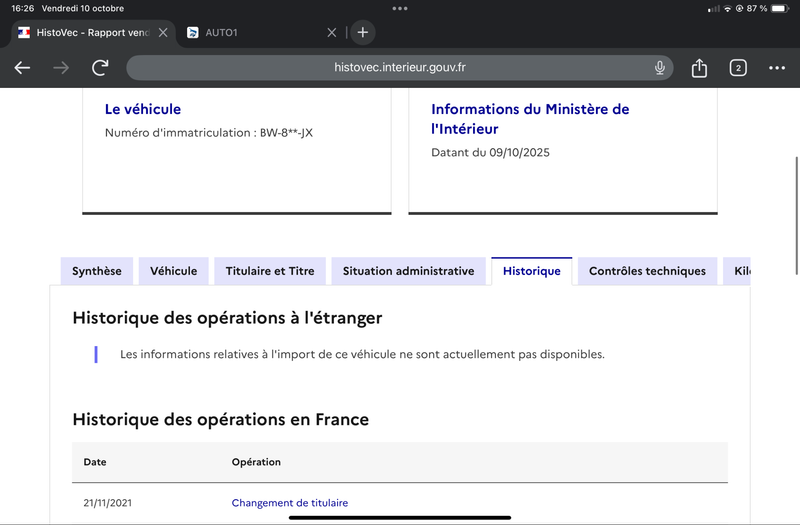Close the AUTO1 tab
Screen dimensions: 800x525
tap(332, 32)
